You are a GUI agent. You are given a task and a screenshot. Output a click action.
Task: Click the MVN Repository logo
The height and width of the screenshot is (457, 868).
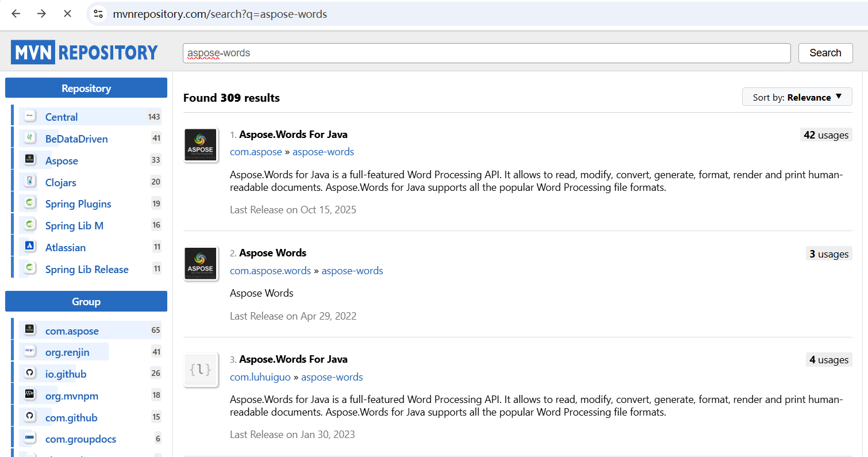click(x=84, y=52)
